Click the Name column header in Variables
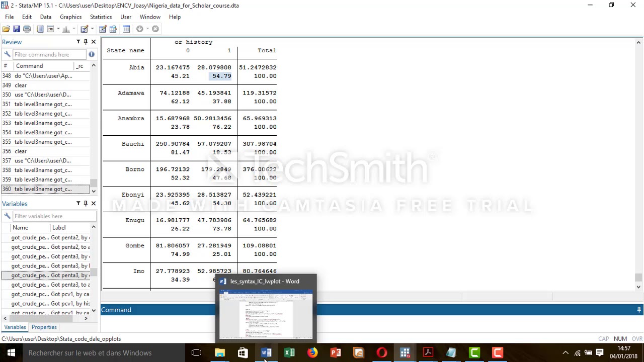The height and width of the screenshot is (362, 644). click(30, 228)
